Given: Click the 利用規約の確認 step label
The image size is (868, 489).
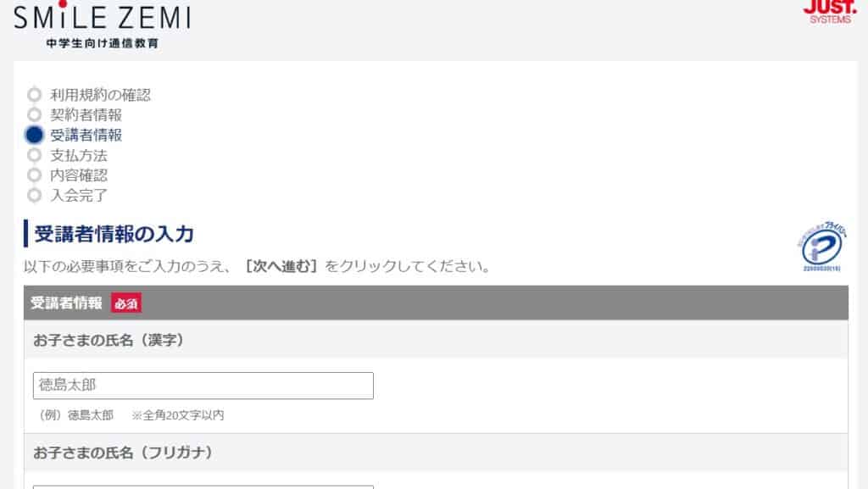Looking at the screenshot, I should point(100,95).
